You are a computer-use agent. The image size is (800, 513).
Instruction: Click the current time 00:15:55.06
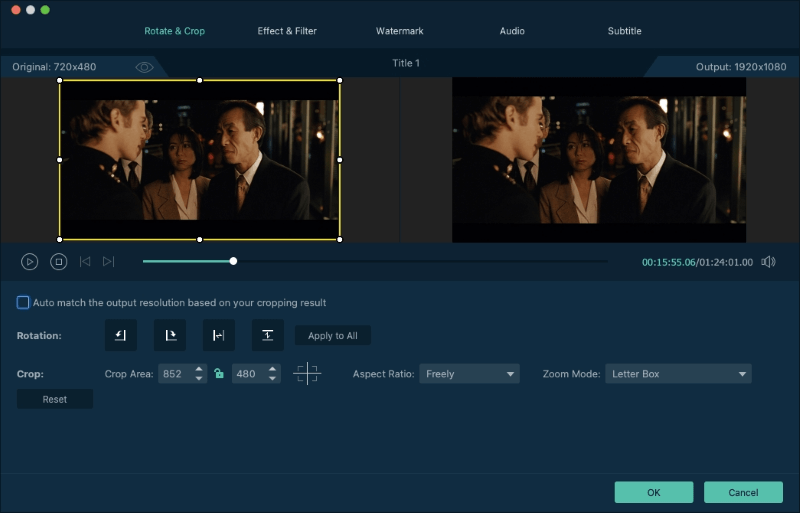pyautogui.click(x=668, y=262)
